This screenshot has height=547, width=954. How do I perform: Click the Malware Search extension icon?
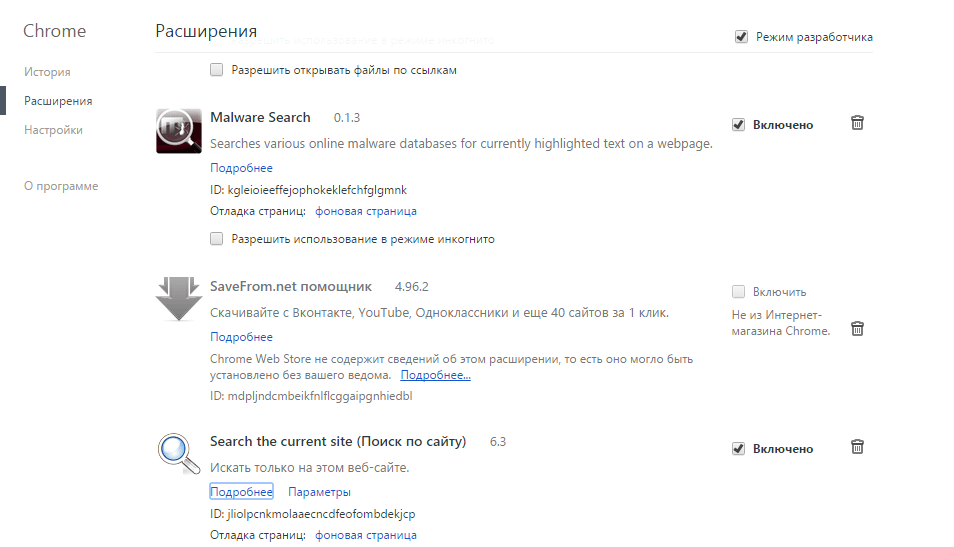point(179,131)
